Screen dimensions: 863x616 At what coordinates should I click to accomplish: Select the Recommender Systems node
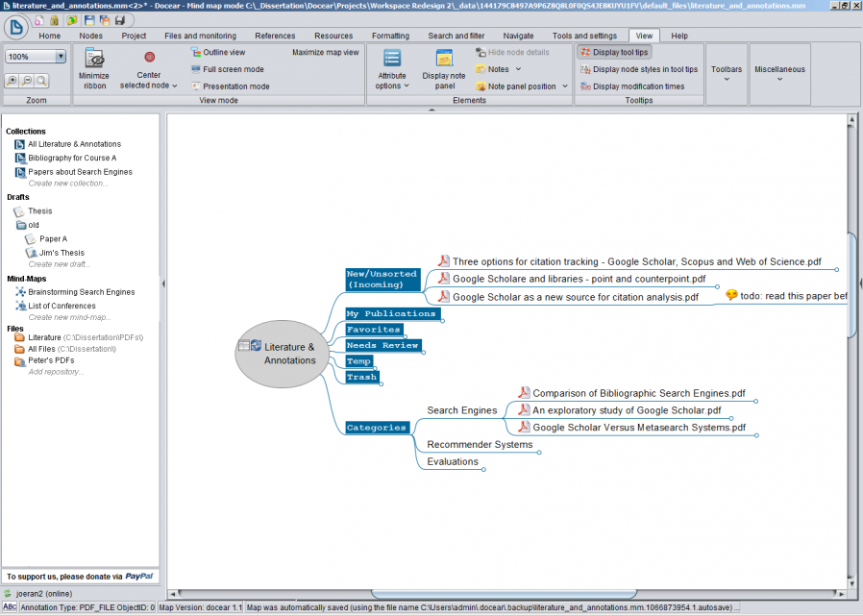point(480,444)
